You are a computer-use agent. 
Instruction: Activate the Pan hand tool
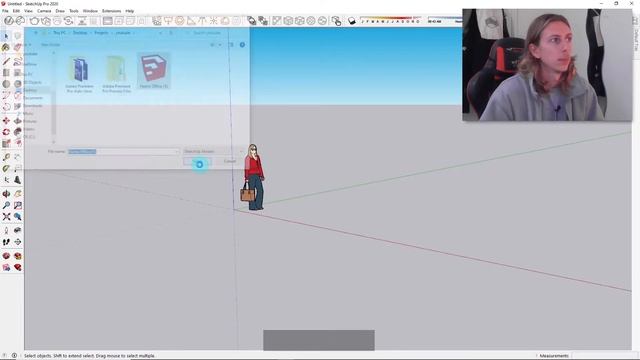18,194
